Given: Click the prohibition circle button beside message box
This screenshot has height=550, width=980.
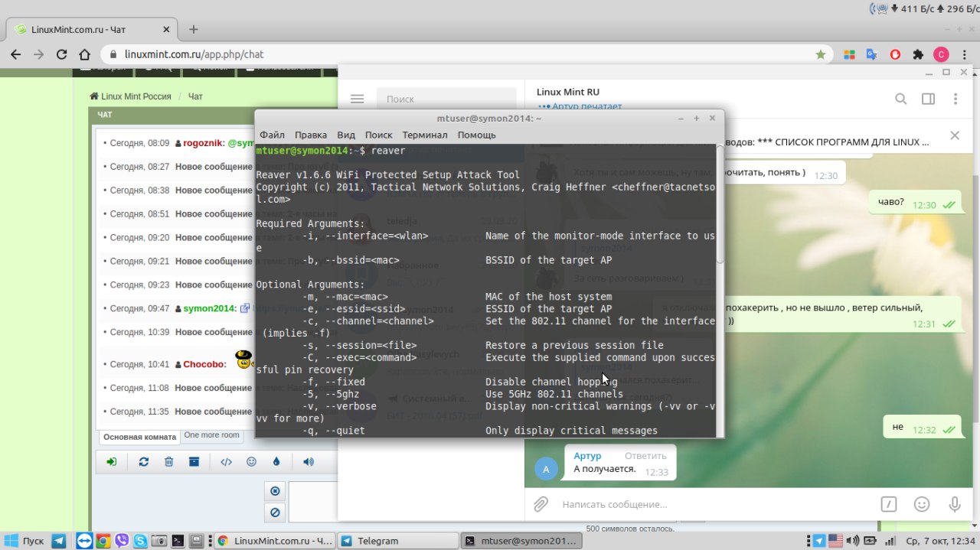Looking at the screenshot, I should pos(275,512).
